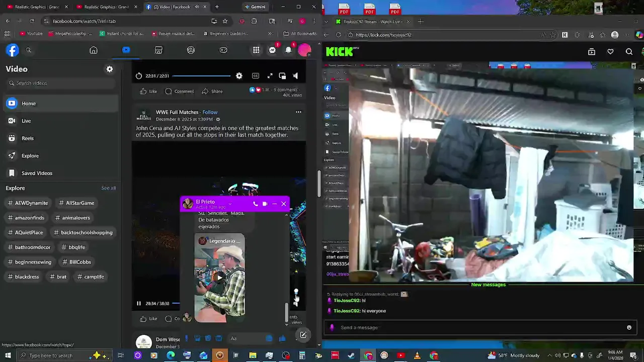
Task: Open Messenger from Facebook top bar
Action: point(272,50)
